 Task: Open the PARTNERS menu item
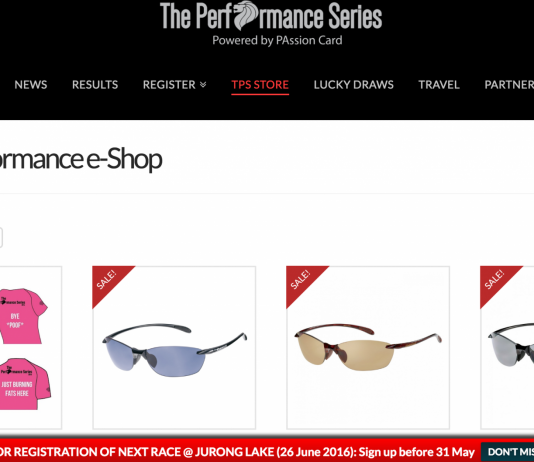coord(509,84)
